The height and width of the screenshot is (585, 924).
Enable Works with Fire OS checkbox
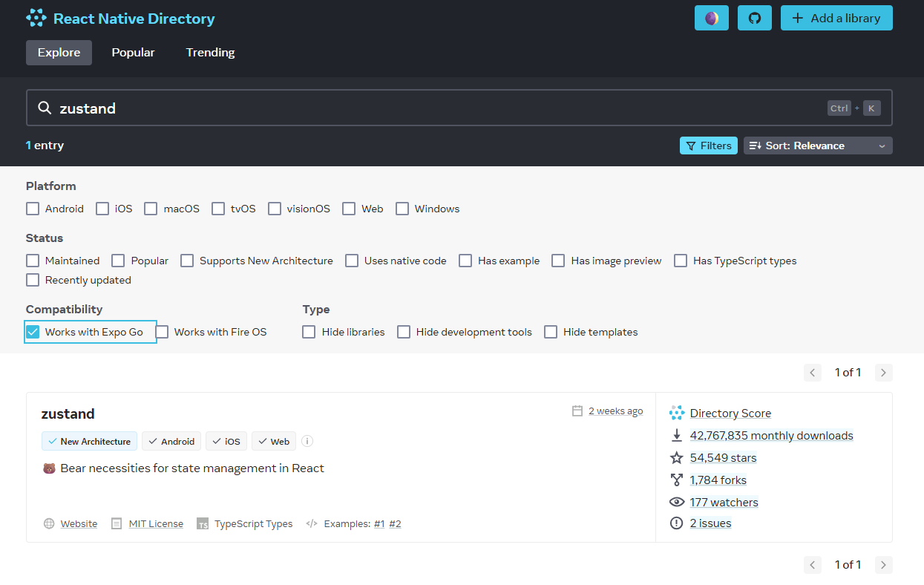(162, 332)
